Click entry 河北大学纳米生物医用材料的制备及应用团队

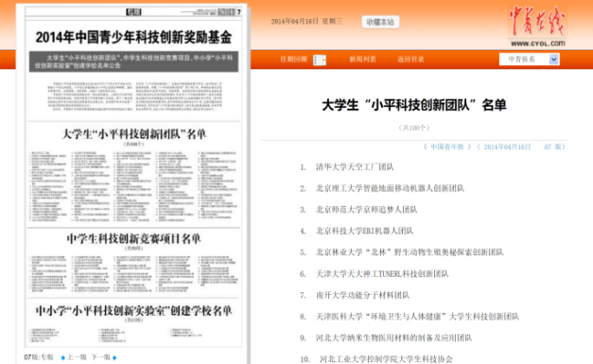[393, 338]
